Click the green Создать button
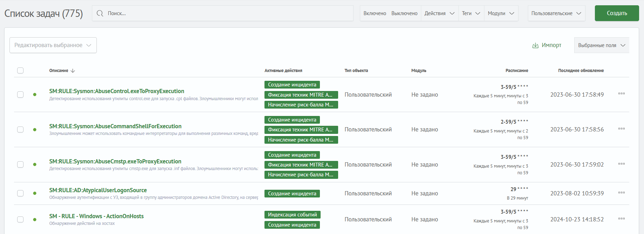644x234 pixels. pyautogui.click(x=617, y=13)
